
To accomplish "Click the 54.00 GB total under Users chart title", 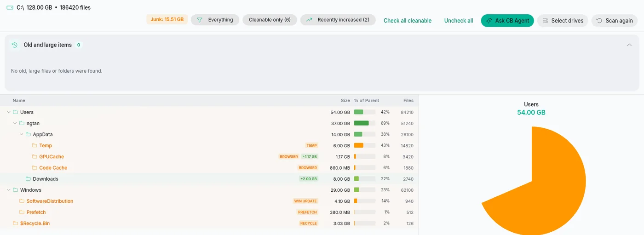I will (531, 113).
